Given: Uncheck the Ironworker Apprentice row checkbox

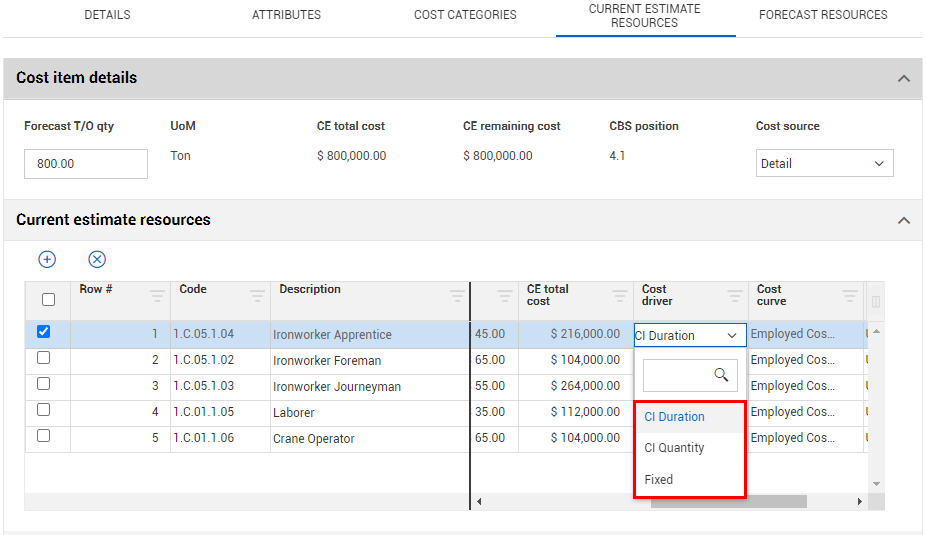Looking at the screenshot, I should pos(44,332).
